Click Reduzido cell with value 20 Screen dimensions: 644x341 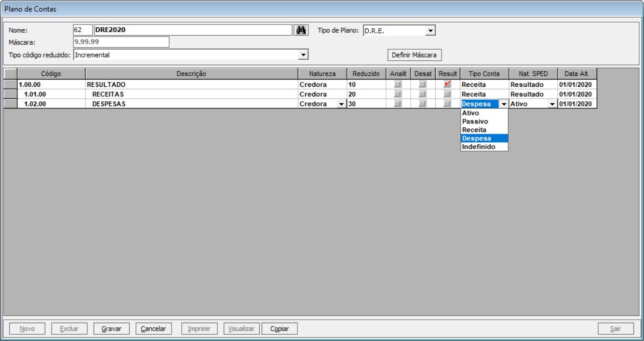[x=366, y=94]
